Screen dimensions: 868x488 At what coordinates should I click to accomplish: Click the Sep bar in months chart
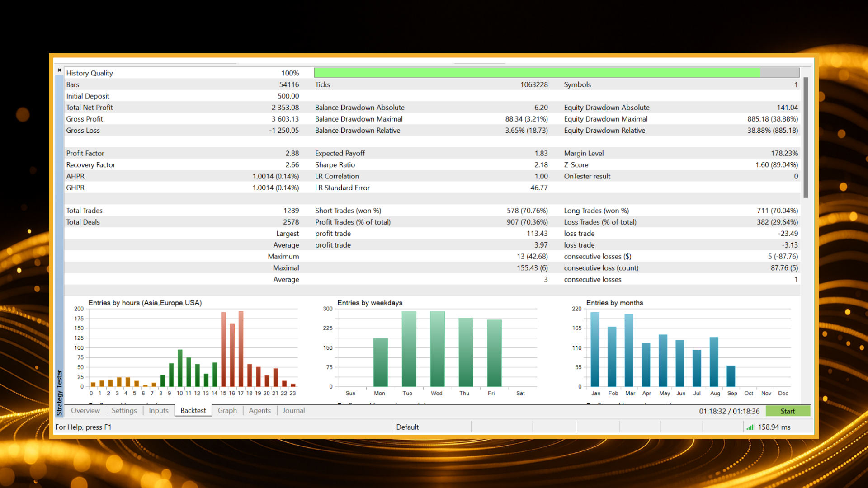[x=731, y=376]
